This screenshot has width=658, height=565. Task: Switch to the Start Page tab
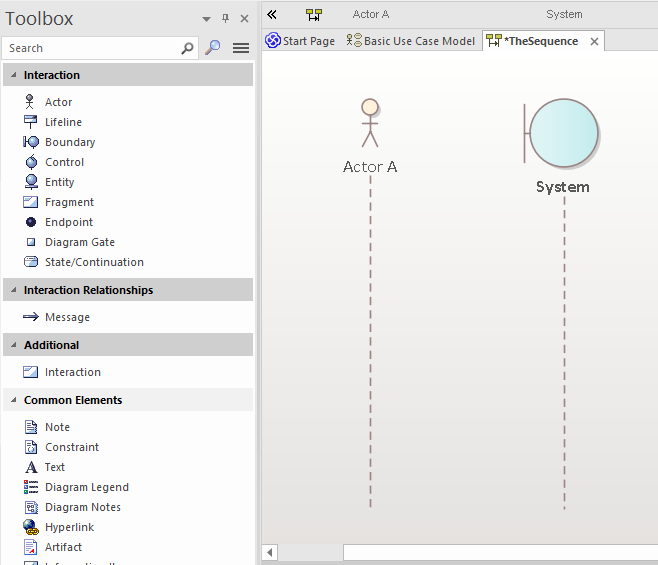[300, 41]
